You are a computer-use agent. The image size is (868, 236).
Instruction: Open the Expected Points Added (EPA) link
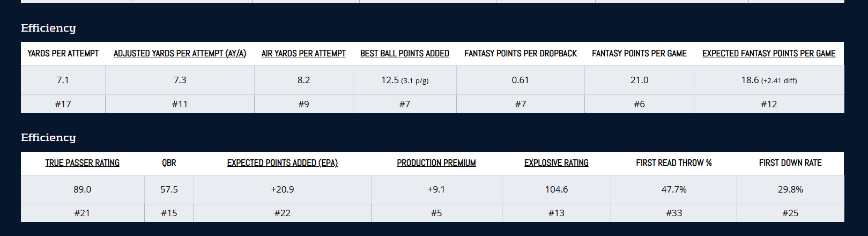[282, 163]
